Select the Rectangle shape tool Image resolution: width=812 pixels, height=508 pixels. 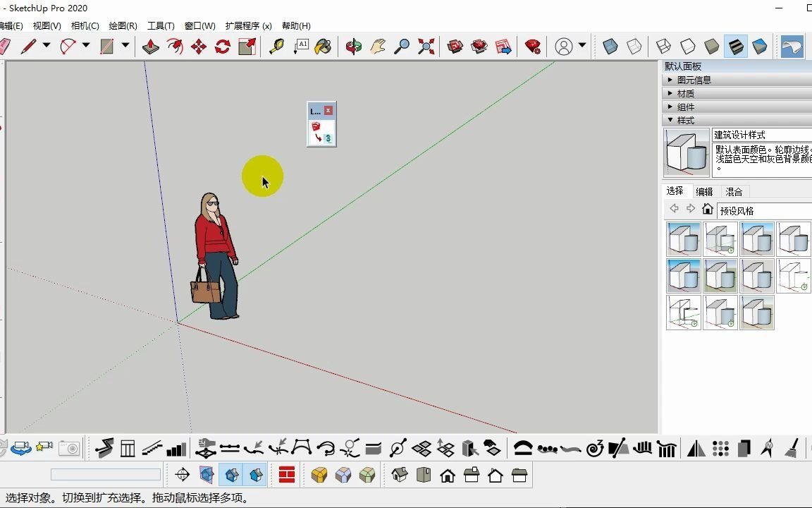(x=107, y=47)
